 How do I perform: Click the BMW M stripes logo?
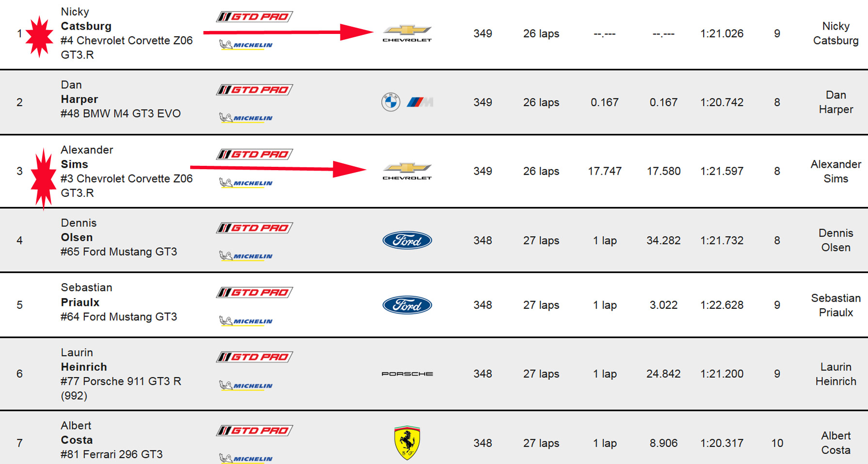pos(420,102)
